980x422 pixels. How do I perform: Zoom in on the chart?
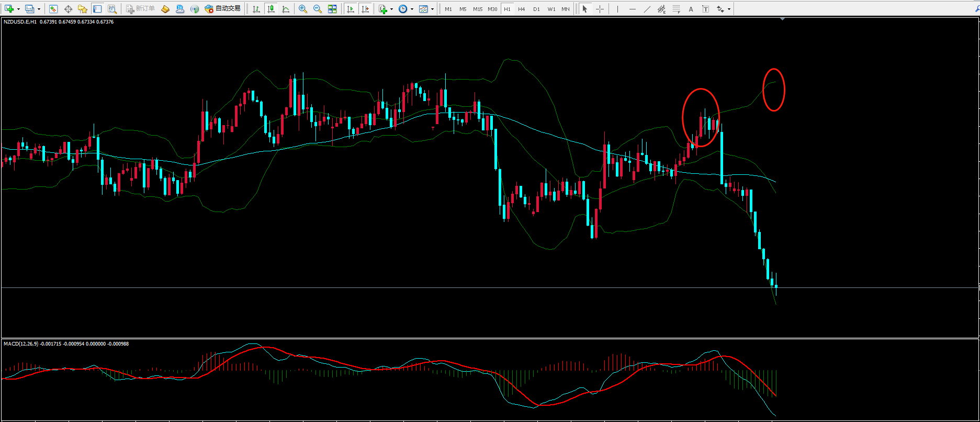click(x=302, y=9)
